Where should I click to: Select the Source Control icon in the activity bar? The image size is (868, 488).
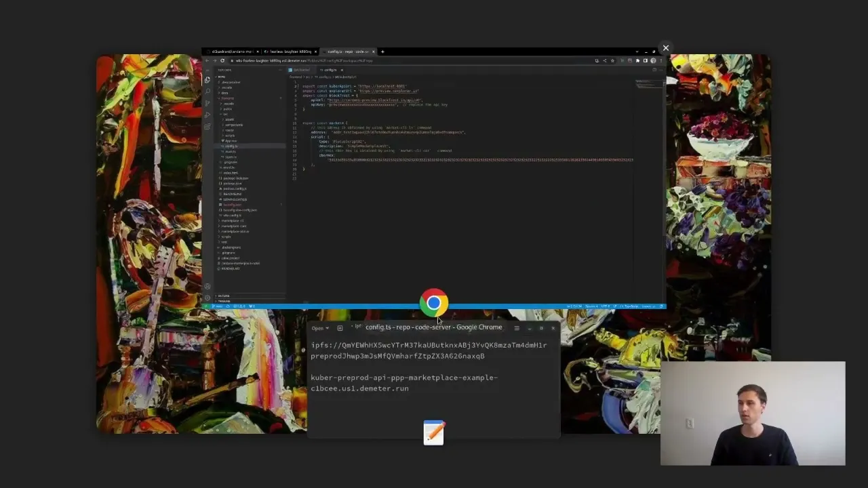pyautogui.click(x=208, y=102)
